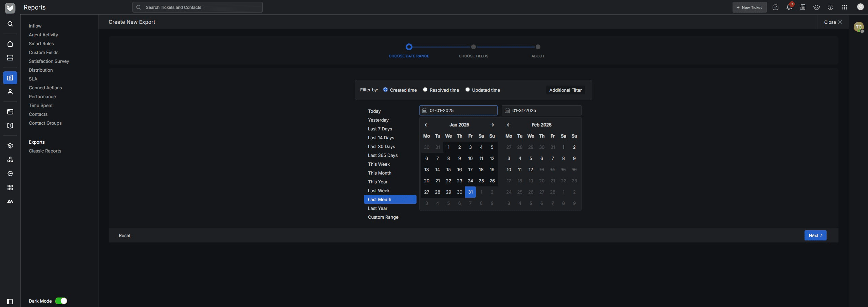Open the apps grid launcher icon
This screenshot has width=868, height=307.
(x=845, y=7)
